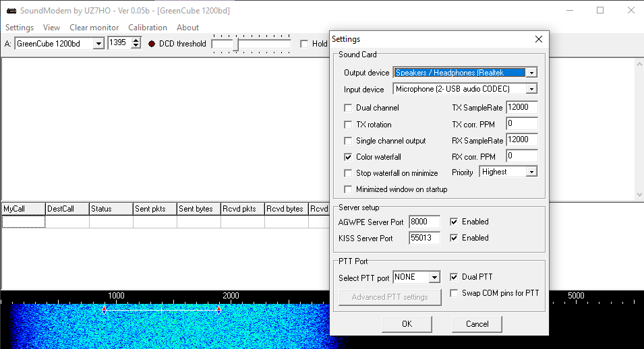Click the monitor scrollbar up arrow
The height and width of the screenshot is (349, 644).
pyautogui.click(x=639, y=64)
